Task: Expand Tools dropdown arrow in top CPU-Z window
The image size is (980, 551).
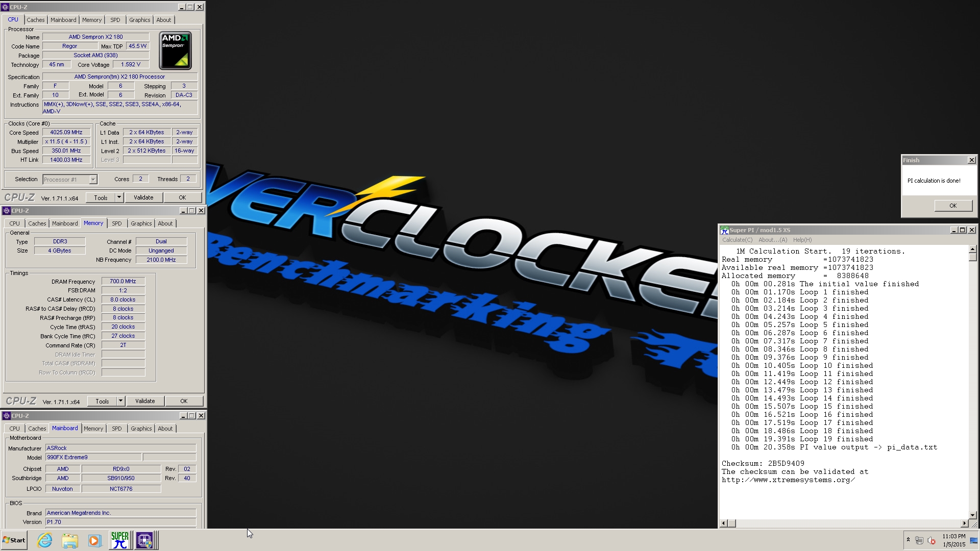Action: [119, 198]
